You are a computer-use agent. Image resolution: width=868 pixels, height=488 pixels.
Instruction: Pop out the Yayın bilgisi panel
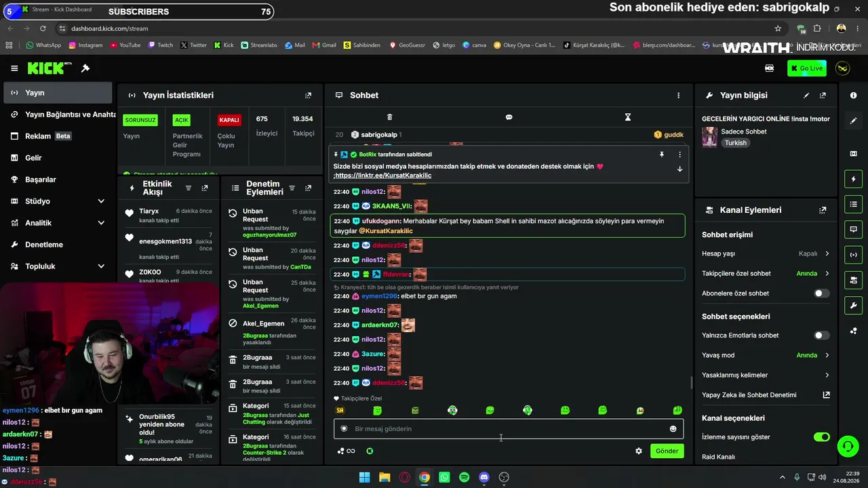click(823, 96)
